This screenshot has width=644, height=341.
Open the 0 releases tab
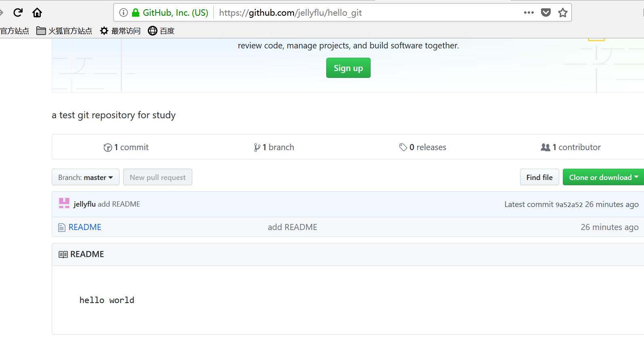pos(423,147)
